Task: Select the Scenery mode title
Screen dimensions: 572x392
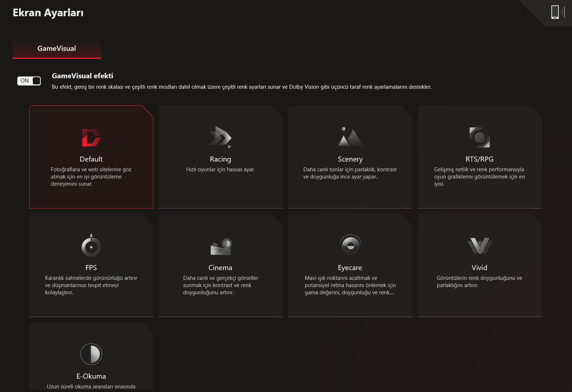Action: point(350,159)
